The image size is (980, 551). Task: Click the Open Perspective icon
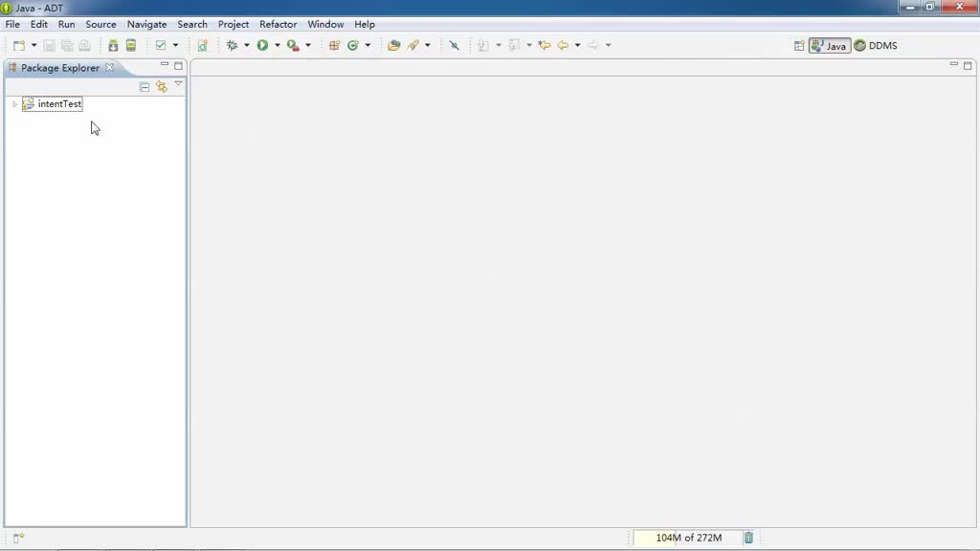click(799, 46)
